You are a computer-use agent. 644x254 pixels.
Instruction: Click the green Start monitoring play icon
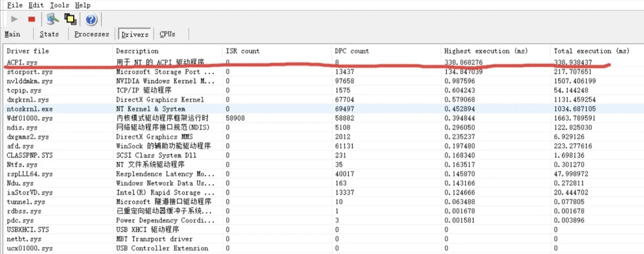coord(15,19)
